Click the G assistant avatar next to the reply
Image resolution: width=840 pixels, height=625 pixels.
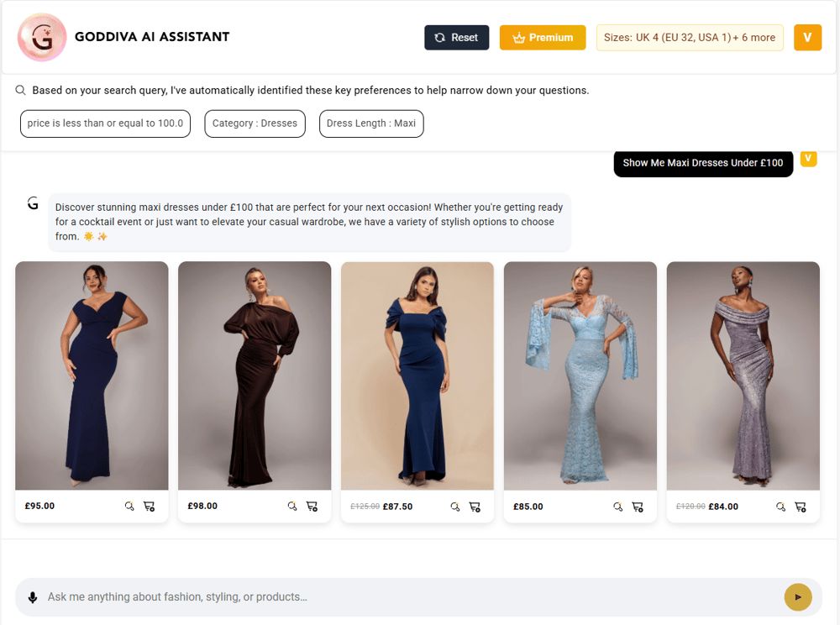click(x=32, y=203)
